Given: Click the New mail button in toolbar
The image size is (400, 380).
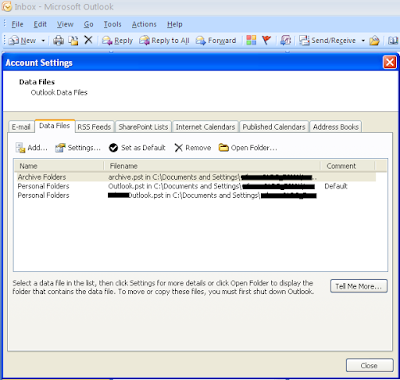Looking at the screenshot, I should (22, 41).
